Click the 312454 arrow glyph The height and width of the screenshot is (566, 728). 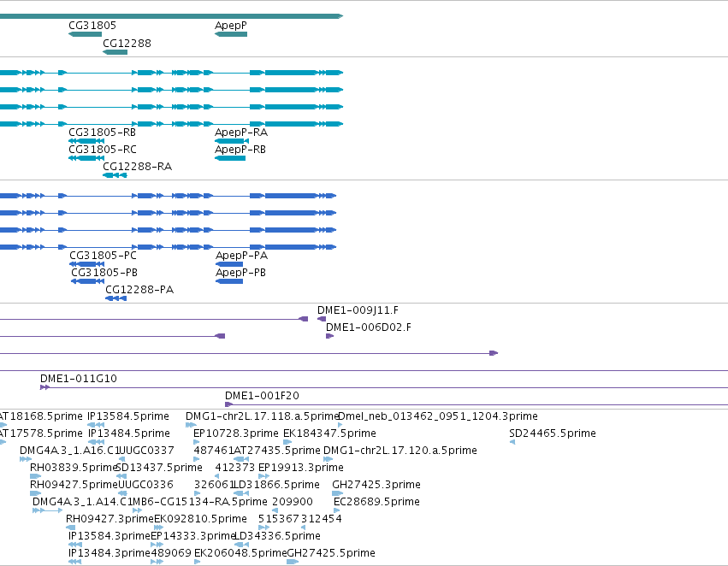point(303,528)
